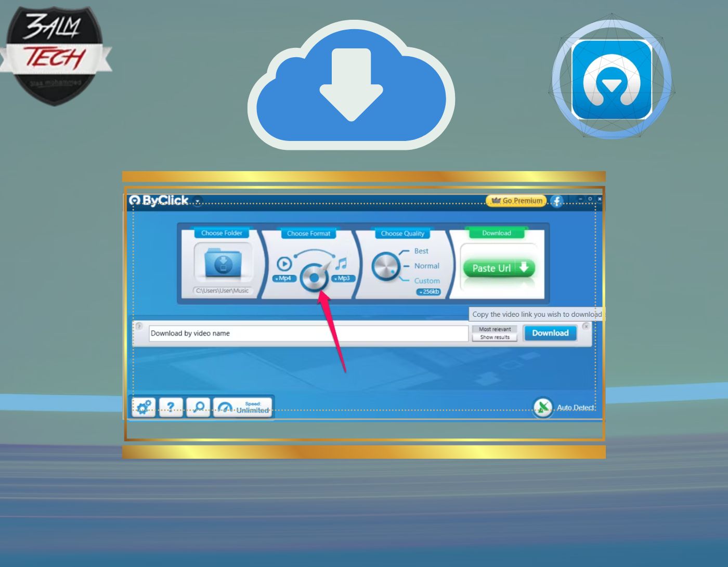The width and height of the screenshot is (728, 567).
Task: Choose Custom quality
Action: [427, 281]
